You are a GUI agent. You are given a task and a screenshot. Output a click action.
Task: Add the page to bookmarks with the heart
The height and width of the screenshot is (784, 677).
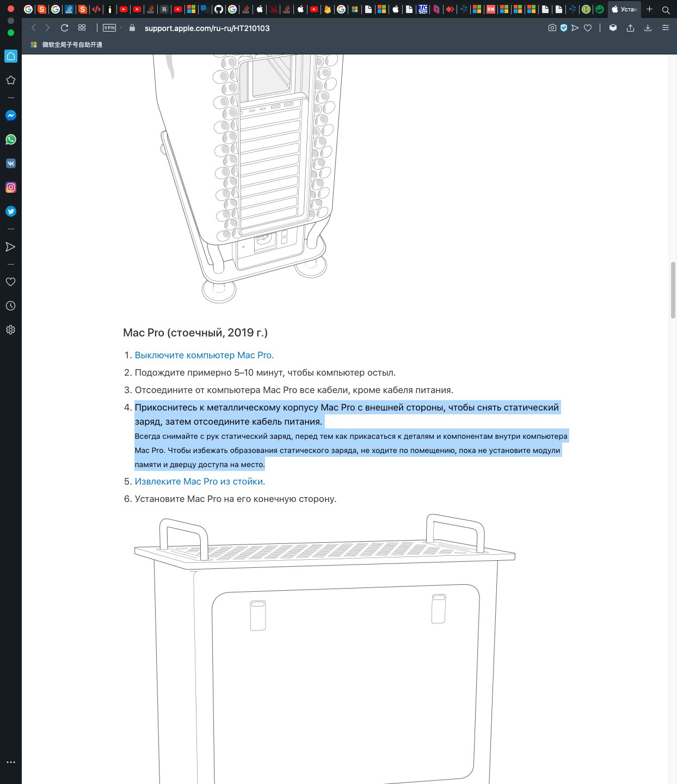point(588,28)
